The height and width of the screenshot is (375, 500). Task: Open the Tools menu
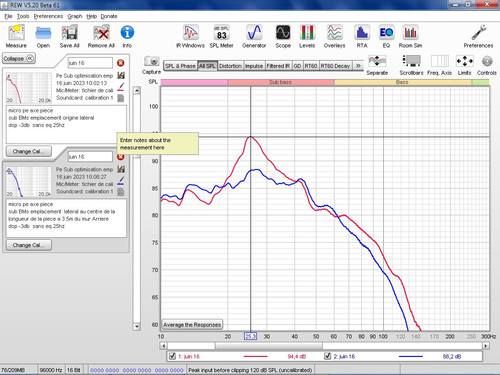pos(23,16)
